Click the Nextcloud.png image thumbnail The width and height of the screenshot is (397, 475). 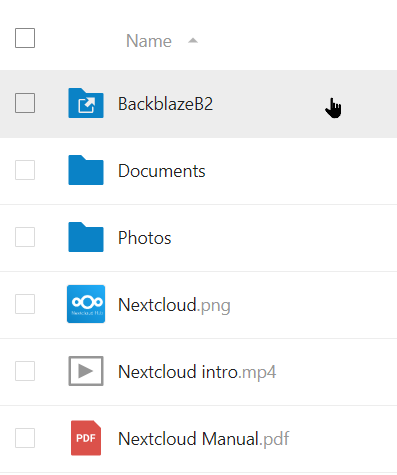coord(86,304)
